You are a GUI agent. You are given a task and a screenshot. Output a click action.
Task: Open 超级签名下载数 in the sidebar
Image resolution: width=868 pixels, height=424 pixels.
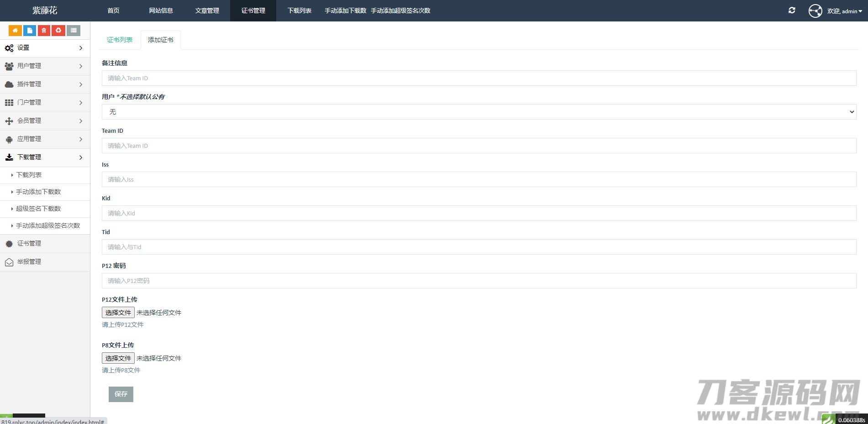pos(38,209)
